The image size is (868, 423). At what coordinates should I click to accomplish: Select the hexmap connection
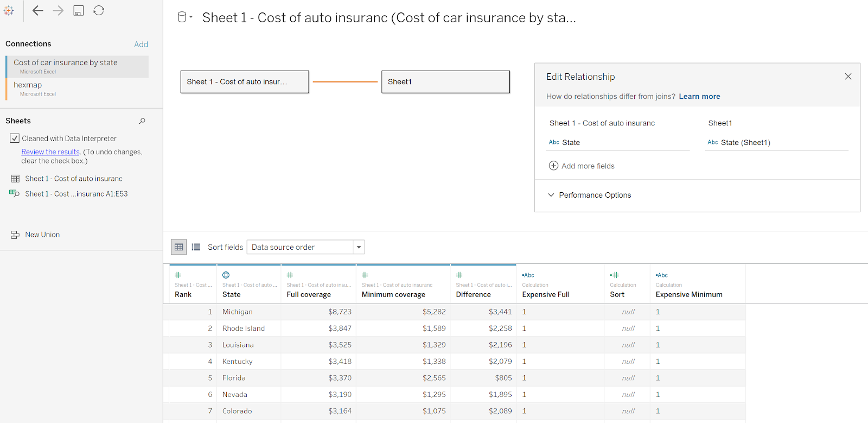[x=28, y=85]
